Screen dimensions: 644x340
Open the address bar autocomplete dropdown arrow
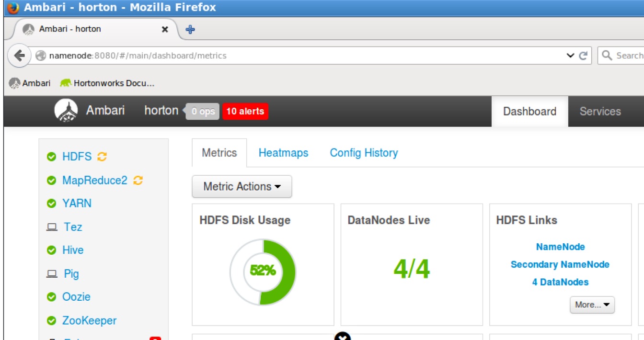(570, 55)
